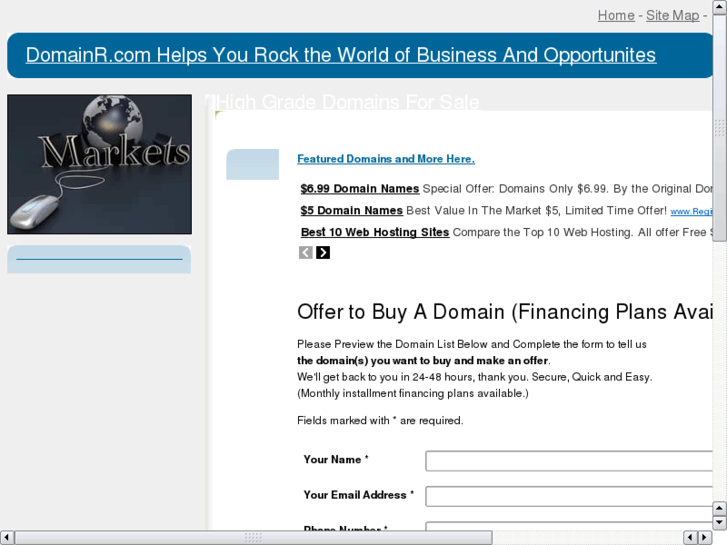Click the High Grade Domains For Sale heading
Viewport: 727px width, 545px height.
348,102
